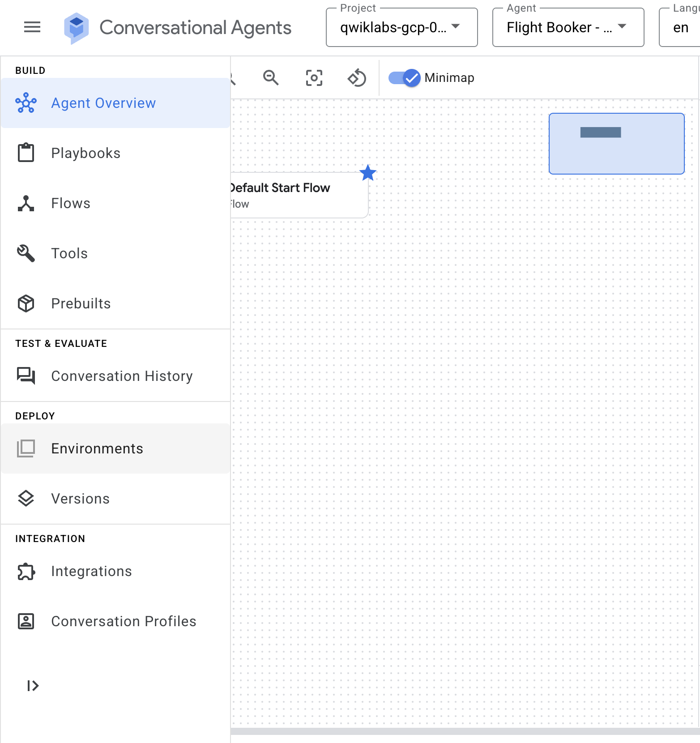Open the Playbooks section
The width and height of the screenshot is (700, 743).
tap(115, 153)
